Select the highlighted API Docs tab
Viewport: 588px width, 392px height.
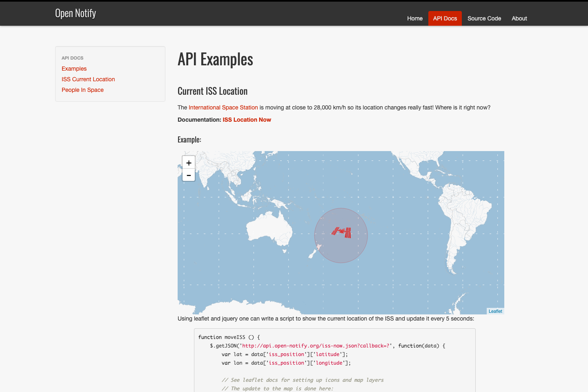tap(445, 18)
